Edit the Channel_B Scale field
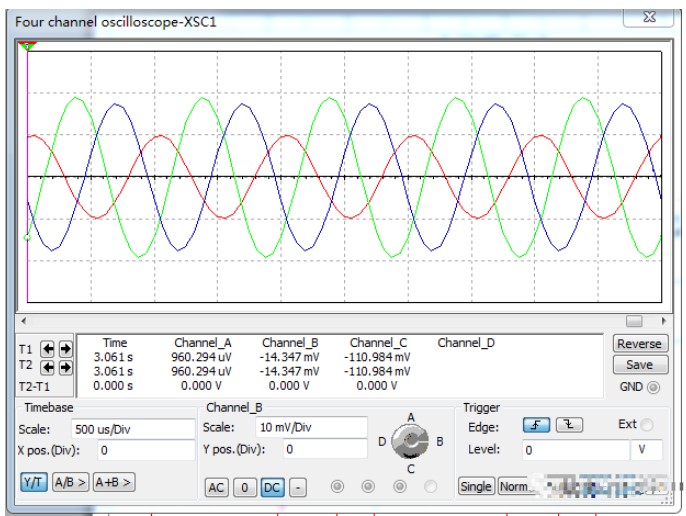Viewport: 686px width, 516px height. click(311, 427)
